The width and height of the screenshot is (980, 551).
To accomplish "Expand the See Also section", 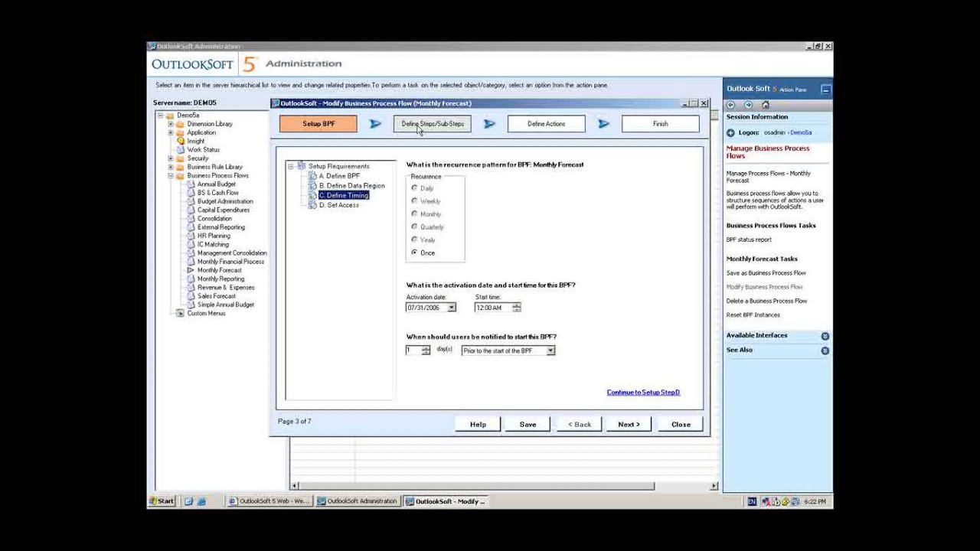I will point(825,350).
